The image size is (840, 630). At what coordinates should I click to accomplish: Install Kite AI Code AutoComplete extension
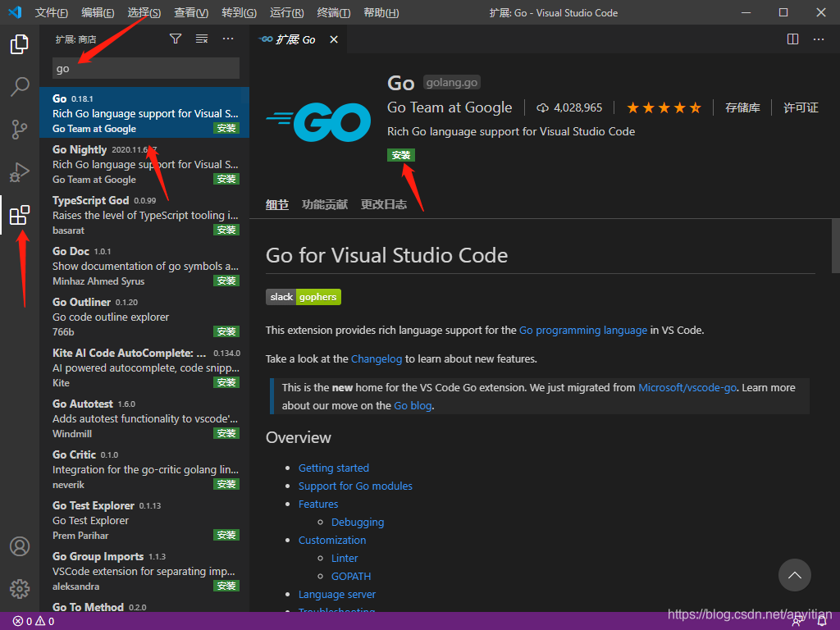(x=226, y=383)
